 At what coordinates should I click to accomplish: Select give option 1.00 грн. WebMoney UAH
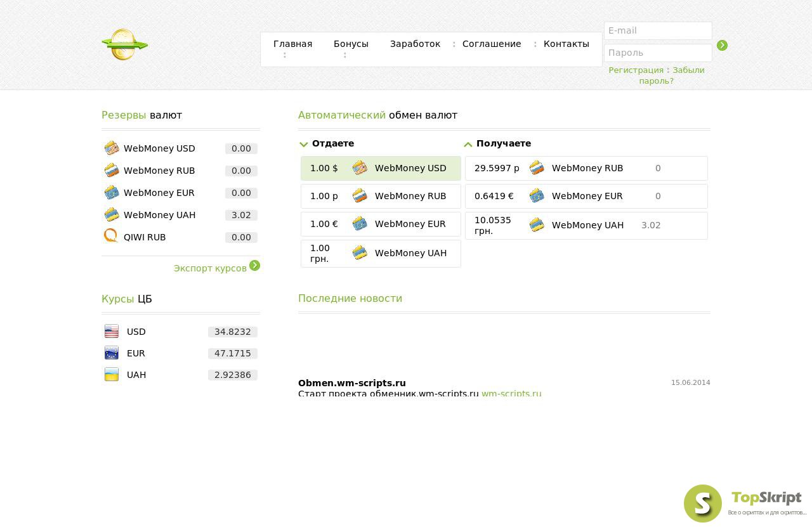click(381, 254)
